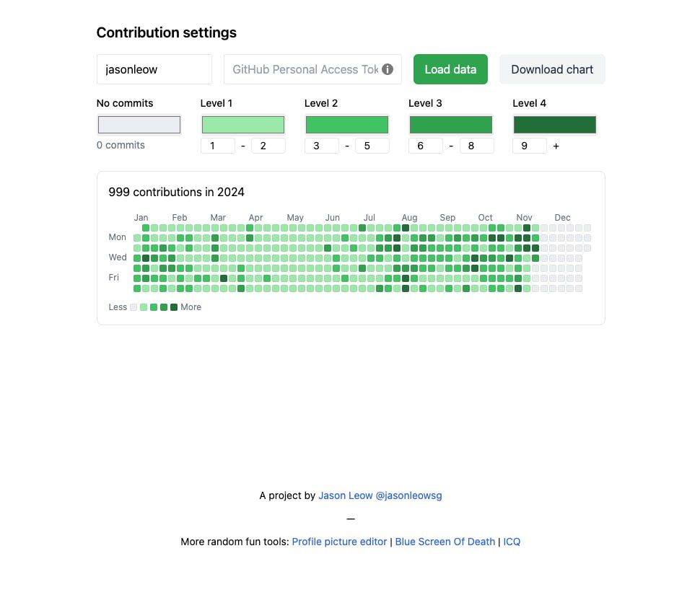This screenshot has height=600, width=700.
Task: Focus the GitHub Personal Access Token field
Action: coord(312,69)
